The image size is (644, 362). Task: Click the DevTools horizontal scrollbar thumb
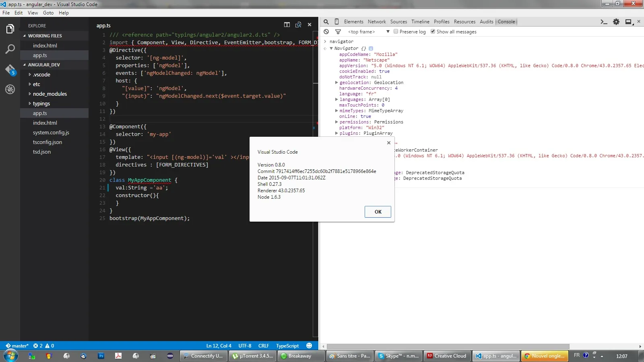point(448,346)
